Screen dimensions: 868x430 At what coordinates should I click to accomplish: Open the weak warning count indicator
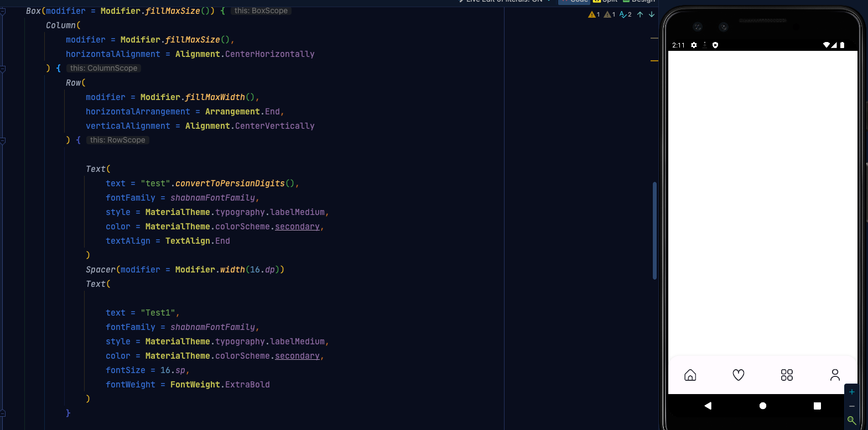(610, 14)
